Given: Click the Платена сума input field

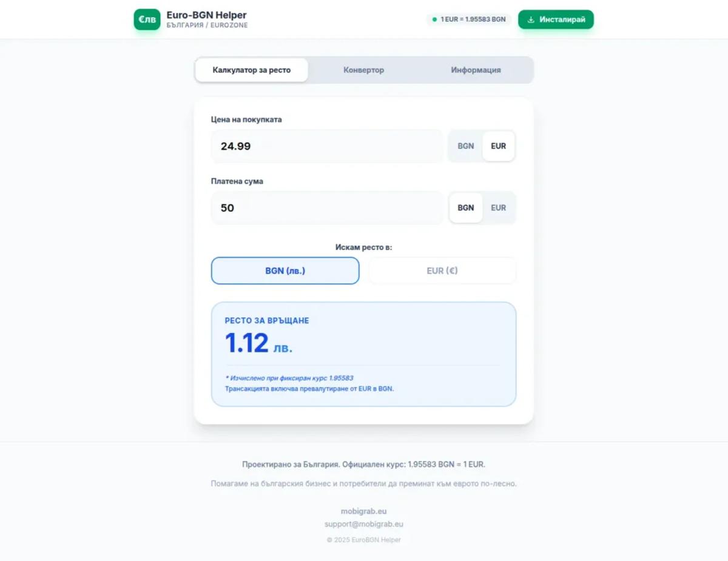Looking at the screenshot, I should coord(327,208).
